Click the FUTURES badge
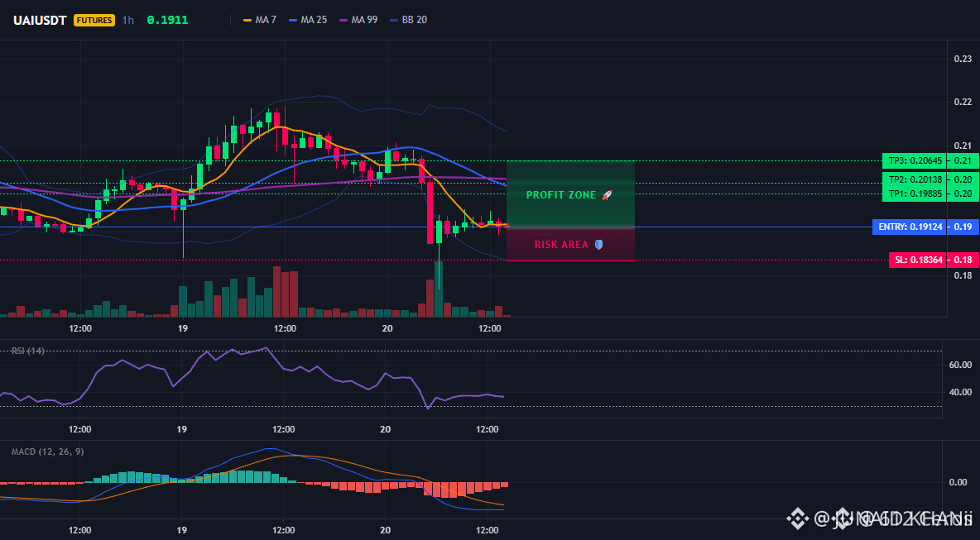Image resolution: width=980 pixels, height=540 pixels. click(94, 20)
